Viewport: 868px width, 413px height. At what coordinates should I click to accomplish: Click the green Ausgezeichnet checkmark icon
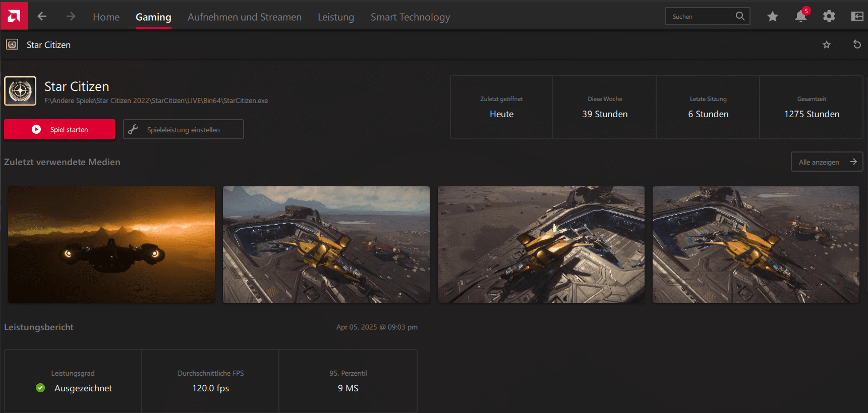point(40,388)
